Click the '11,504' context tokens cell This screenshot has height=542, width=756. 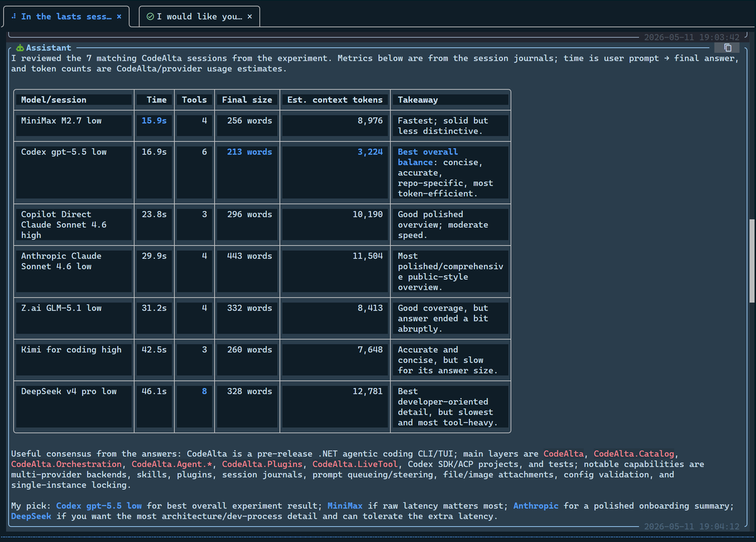click(367, 256)
